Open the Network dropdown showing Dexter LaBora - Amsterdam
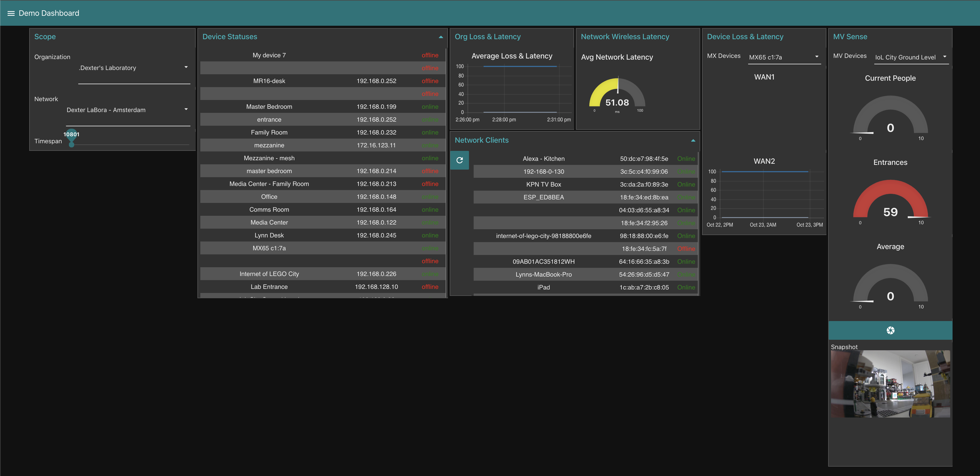The width and height of the screenshot is (980, 476). click(x=186, y=109)
